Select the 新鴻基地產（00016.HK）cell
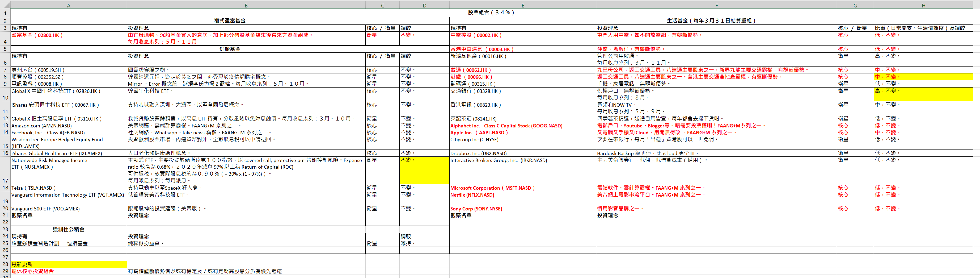Viewport: 980px width, 278px height. [x=523, y=59]
